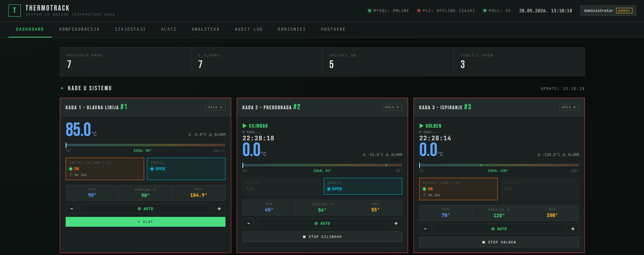Collapse the KADE U SISTEMU section arrow
The height and width of the screenshot is (255, 644).
(62, 88)
